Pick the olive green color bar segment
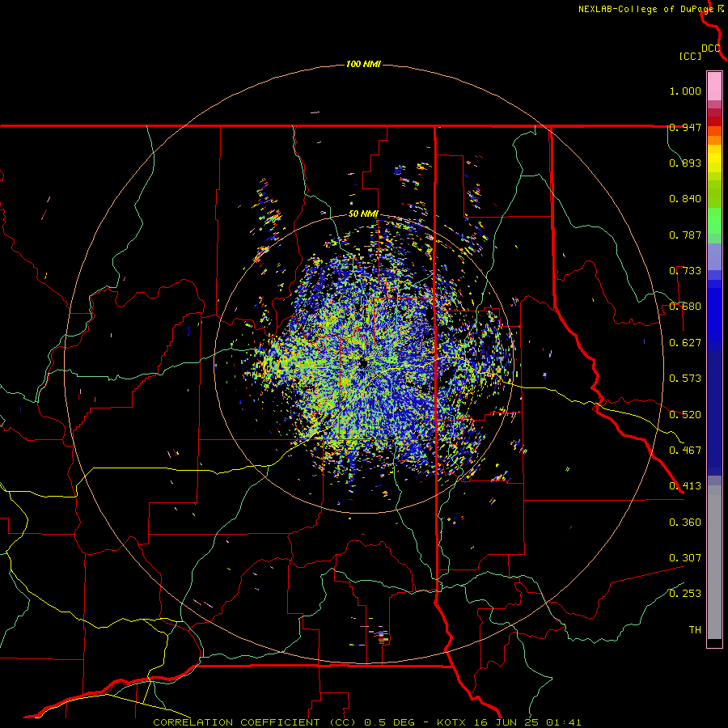This screenshot has height=728, width=728. [714, 193]
